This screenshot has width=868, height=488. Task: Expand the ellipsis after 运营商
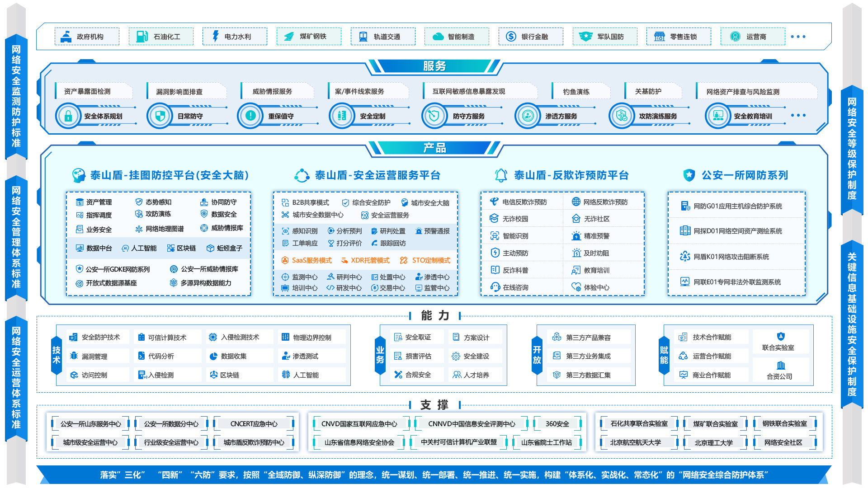point(798,37)
